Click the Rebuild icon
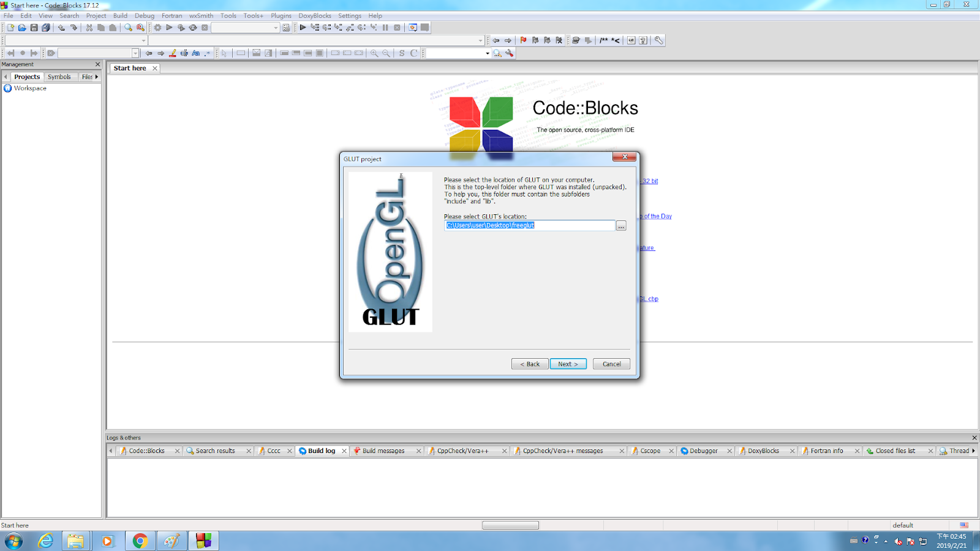This screenshot has height=551, width=980. [x=193, y=28]
